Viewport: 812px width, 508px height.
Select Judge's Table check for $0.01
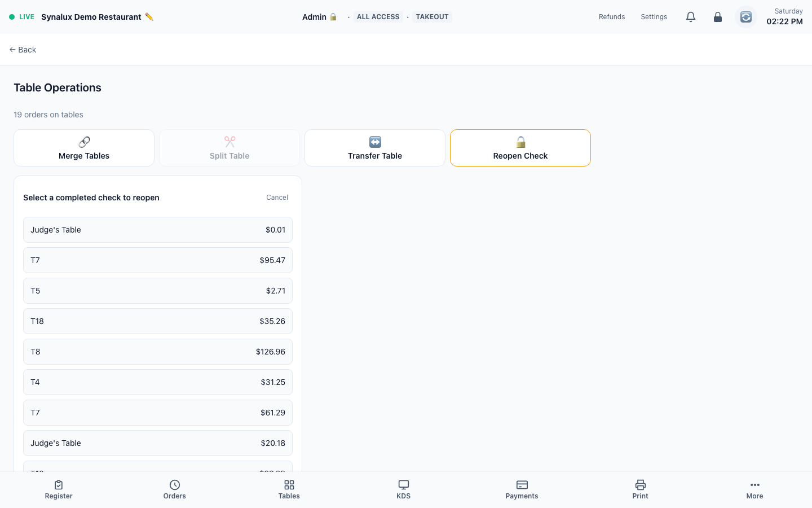click(158, 230)
